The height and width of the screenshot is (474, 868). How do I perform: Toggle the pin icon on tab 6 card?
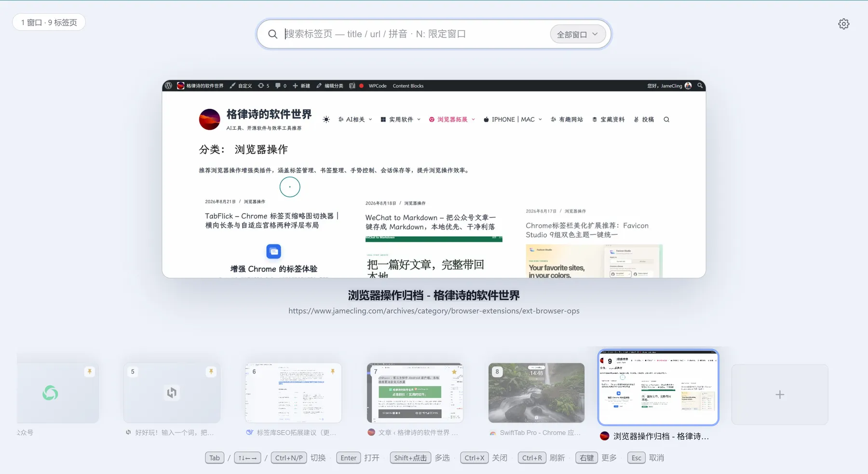pos(332,371)
